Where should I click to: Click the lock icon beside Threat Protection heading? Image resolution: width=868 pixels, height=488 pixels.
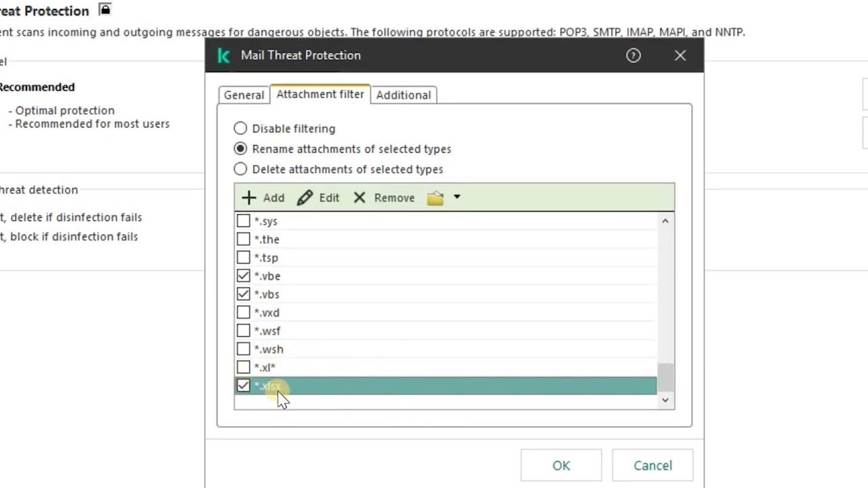[x=104, y=9]
